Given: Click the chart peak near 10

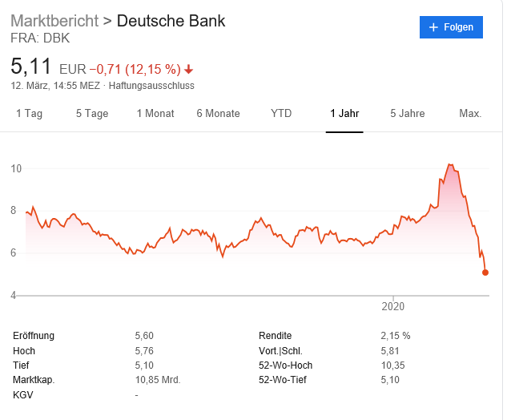Looking at the screenshot, I should pyautogui.click(x=451, y=165).
